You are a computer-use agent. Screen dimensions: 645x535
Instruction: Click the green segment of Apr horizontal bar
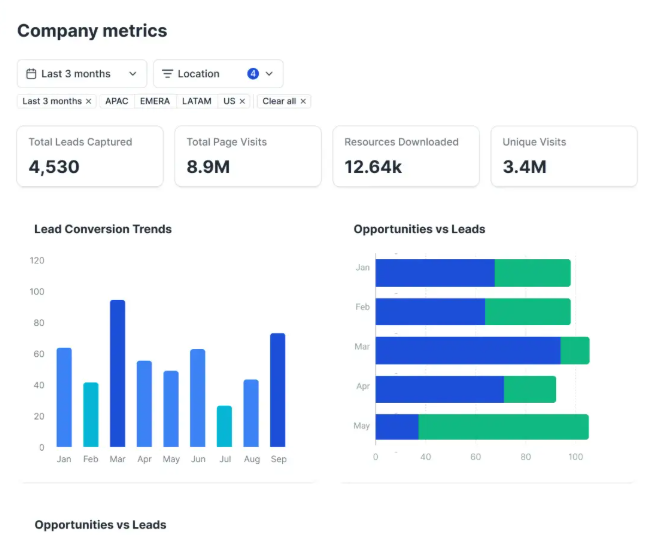click(x=530, y=389)
